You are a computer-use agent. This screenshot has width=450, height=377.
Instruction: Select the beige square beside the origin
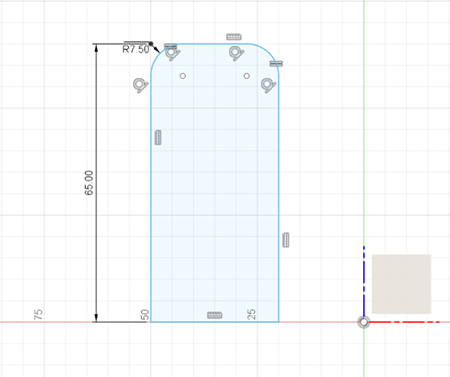pyautogui.click(x=401, y=284)
